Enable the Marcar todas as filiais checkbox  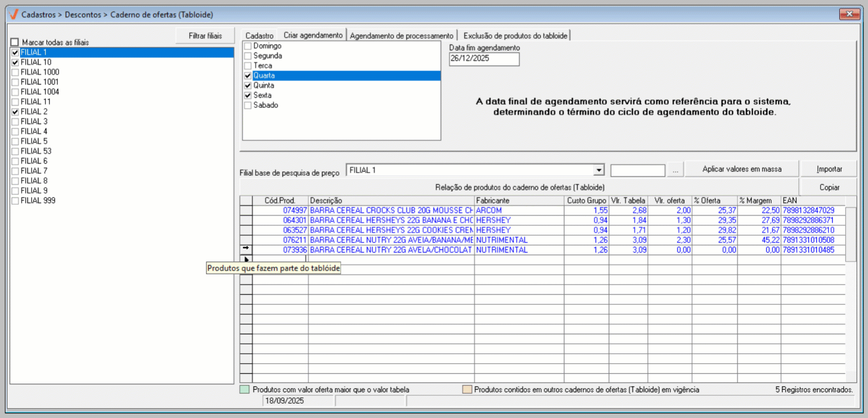pyautogui.click(x=15, y=42)
